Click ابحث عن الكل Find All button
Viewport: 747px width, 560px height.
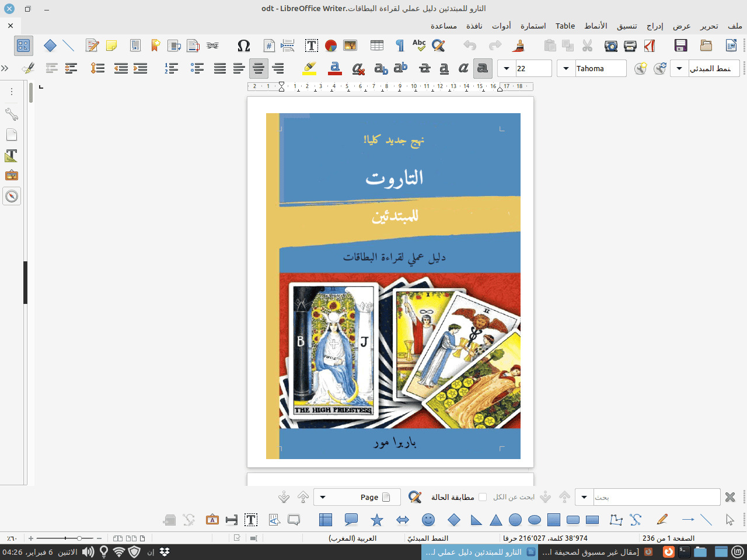[514, 497]
